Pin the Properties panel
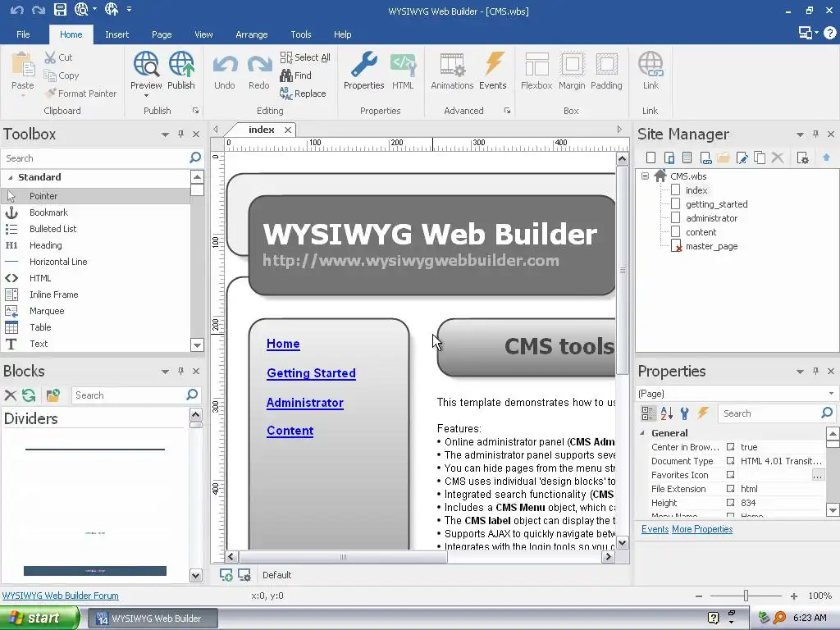The image size is (840, 630). [x=815, y=371]
